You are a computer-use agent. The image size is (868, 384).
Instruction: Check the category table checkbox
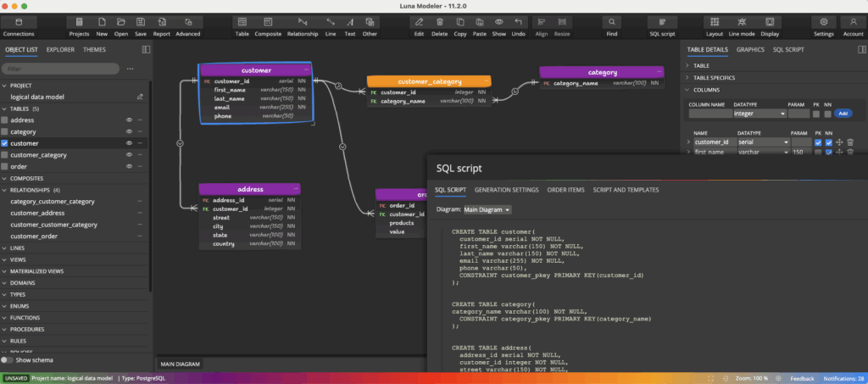pyautogui.click(x=4, y=131)
